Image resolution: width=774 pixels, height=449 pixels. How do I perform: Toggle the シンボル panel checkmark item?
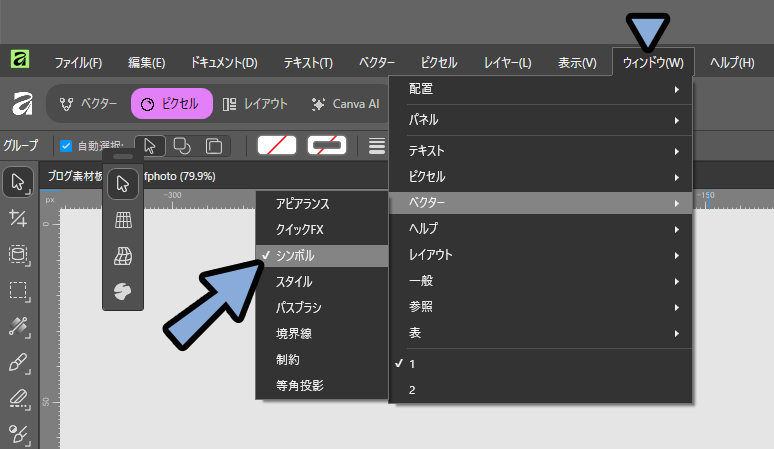[x=321, y=256]
